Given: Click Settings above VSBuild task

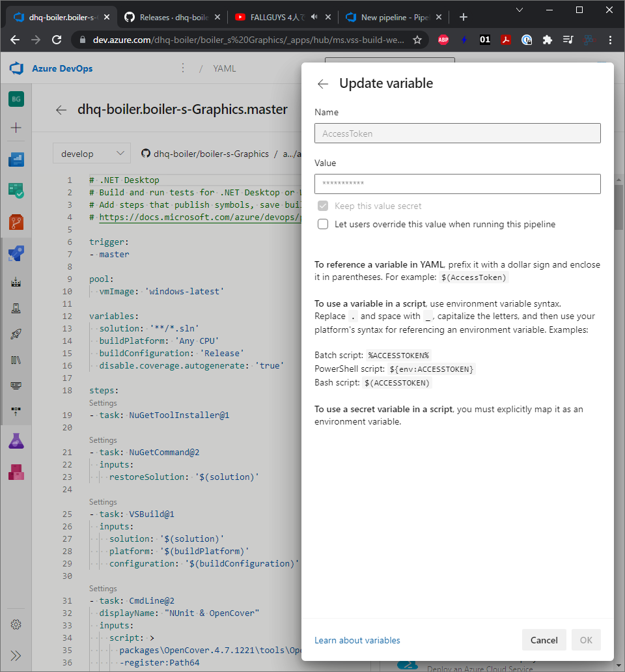Looking at the screenshot, I should tap(103, 502).
